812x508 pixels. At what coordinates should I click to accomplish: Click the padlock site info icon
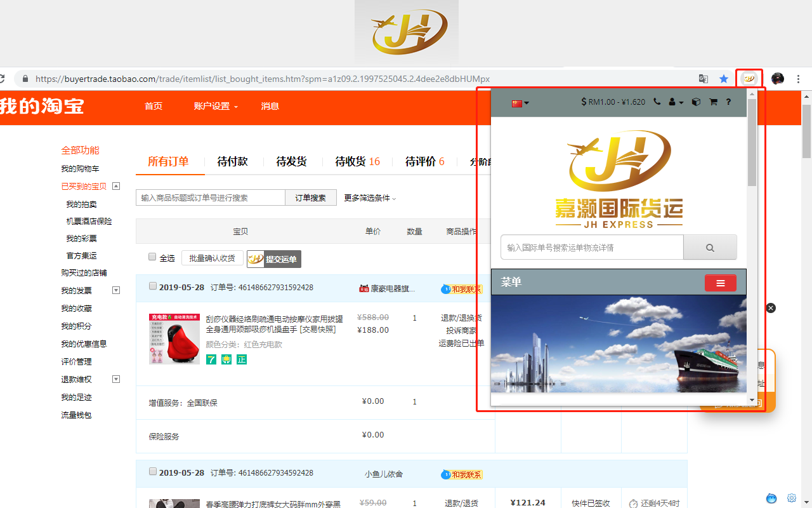[x=25, y=79]
